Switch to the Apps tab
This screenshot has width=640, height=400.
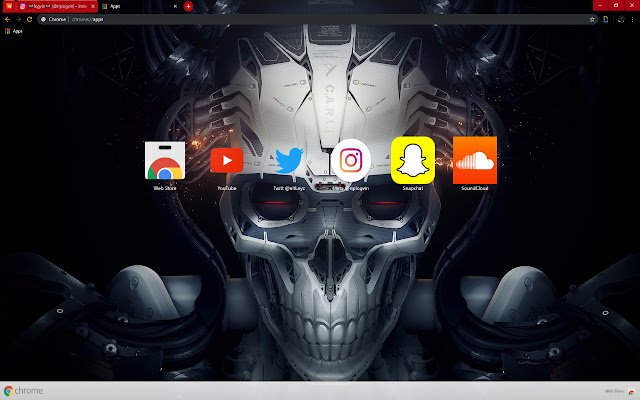click(139, 6)
